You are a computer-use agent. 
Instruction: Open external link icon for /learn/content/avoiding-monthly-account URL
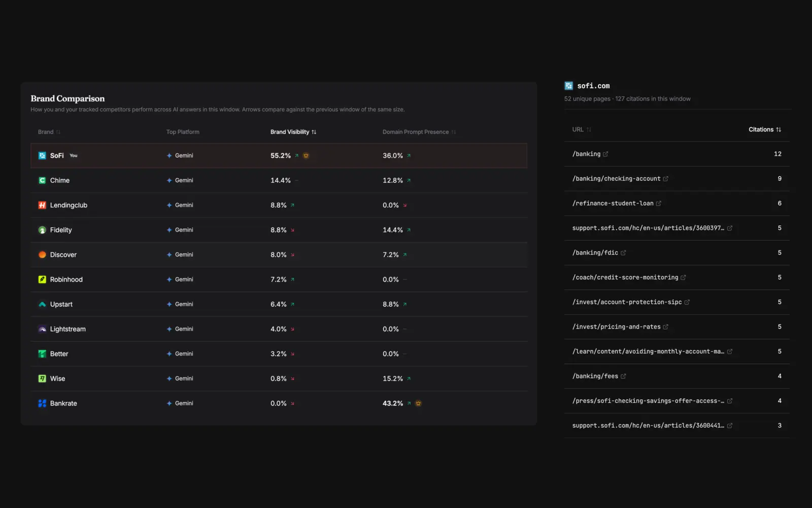pos(729,352)
